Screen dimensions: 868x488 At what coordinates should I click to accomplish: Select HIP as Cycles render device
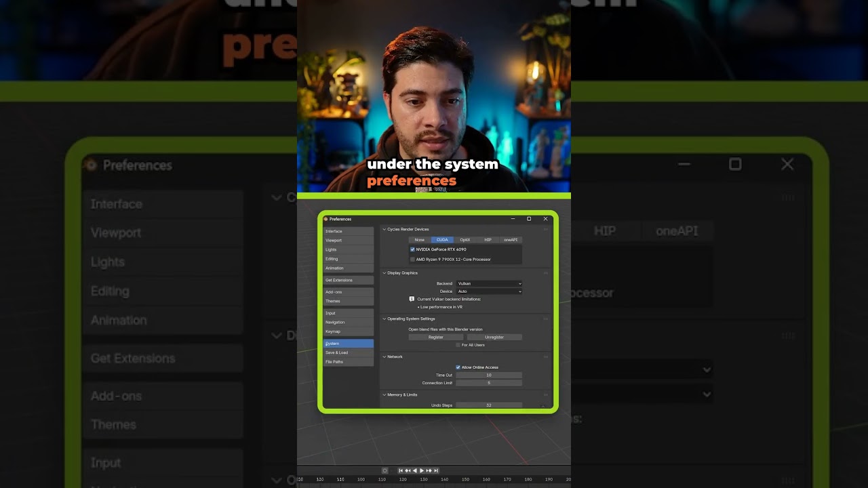coord(488,240)
